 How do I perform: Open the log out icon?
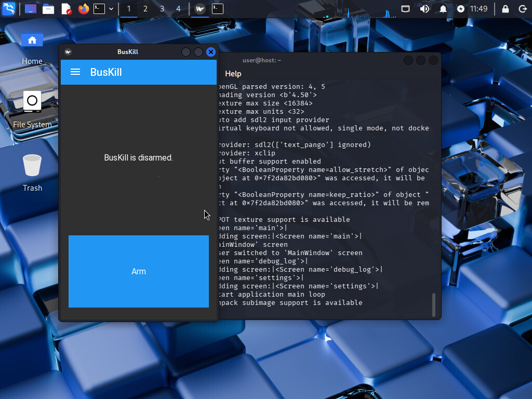click(523, 9)
